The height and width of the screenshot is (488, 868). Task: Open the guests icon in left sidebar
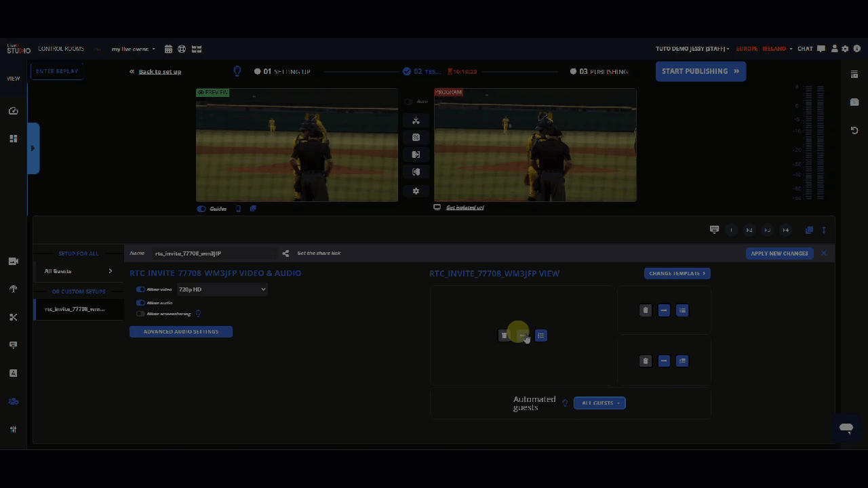[13, 401]
